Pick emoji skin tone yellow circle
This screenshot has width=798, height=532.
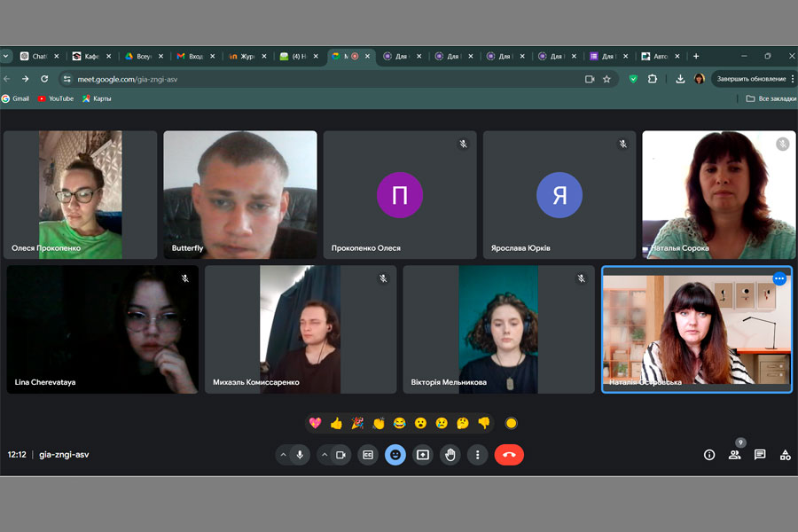[511, 423]
